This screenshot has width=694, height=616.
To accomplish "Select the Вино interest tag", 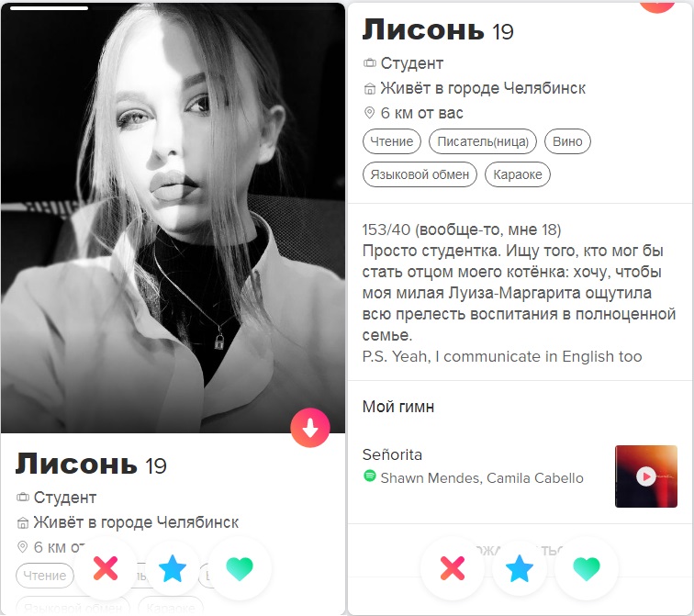I will tap(567, 141).
